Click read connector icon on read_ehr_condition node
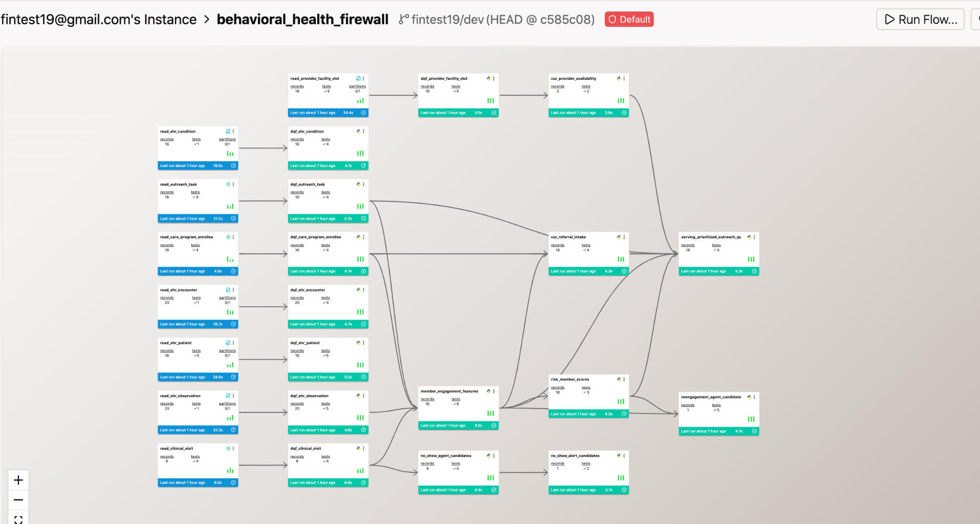The width and height of the screenshot is (980, 524). coord(228,131)
